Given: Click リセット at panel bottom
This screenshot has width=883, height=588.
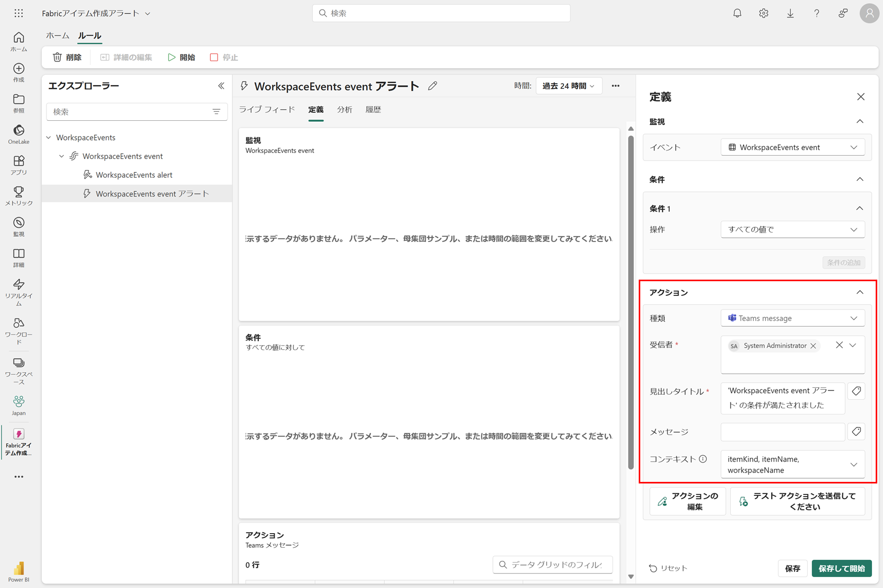Looking at the screenshot, I should click(668, 568).
